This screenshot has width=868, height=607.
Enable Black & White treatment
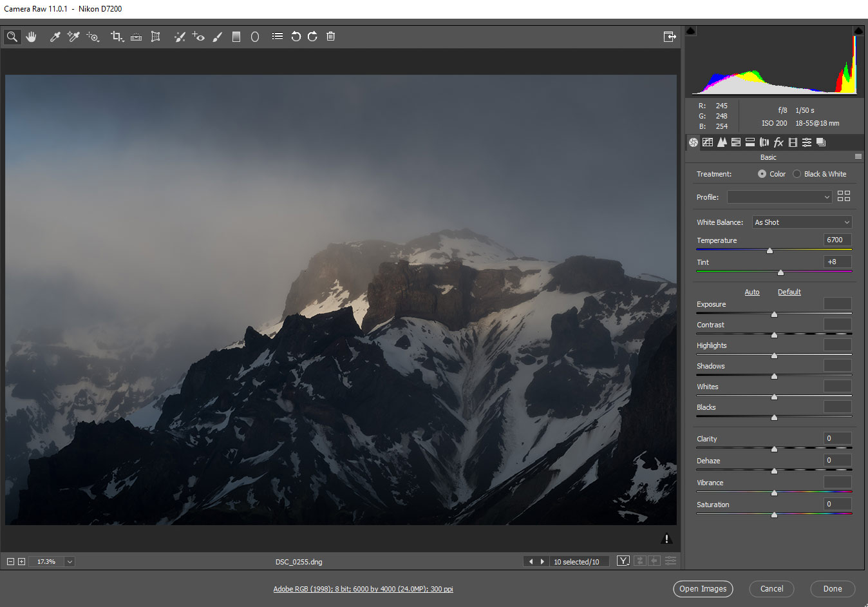tap(796, 173)
